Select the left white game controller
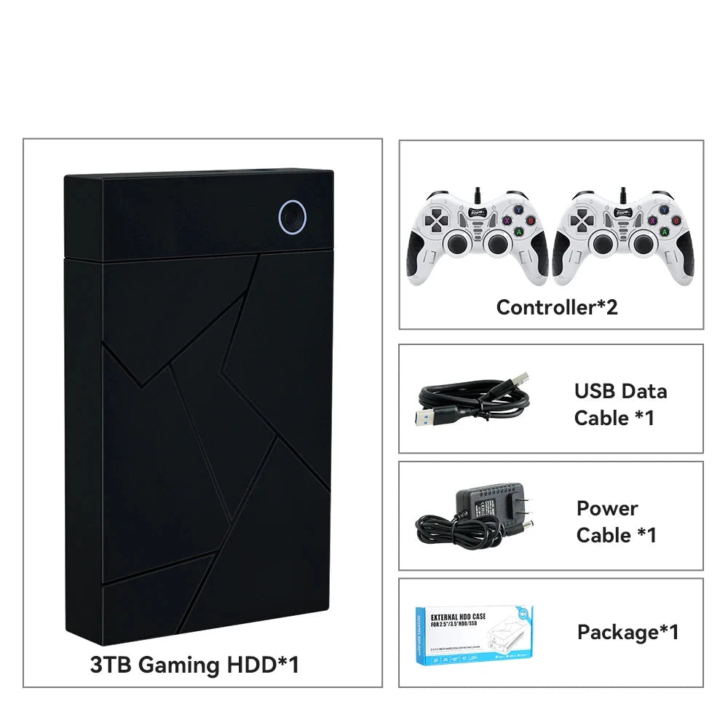This screenshot has height=728, width=728. tap(478, 237)
